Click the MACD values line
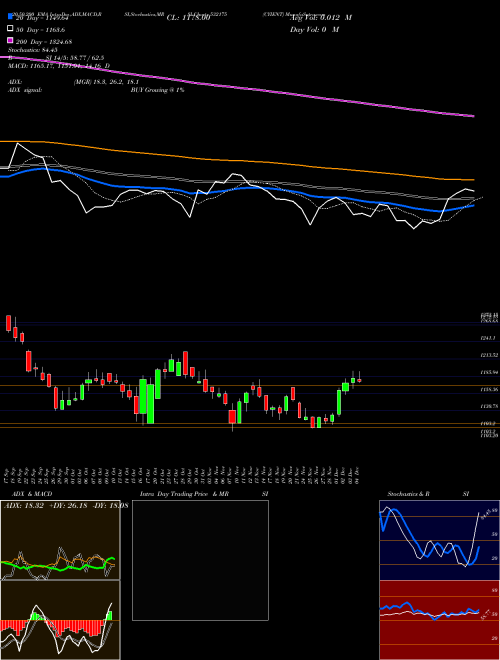Viewport: 500px width, 660px height. pos(59,66)
